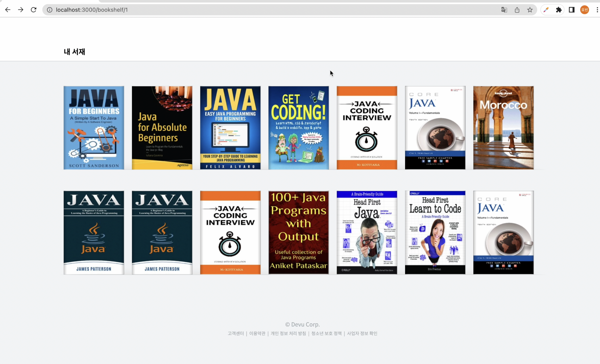600x364 pixels.
Task: Open first James Patterson Java book
Action: (x=94, y=233)
